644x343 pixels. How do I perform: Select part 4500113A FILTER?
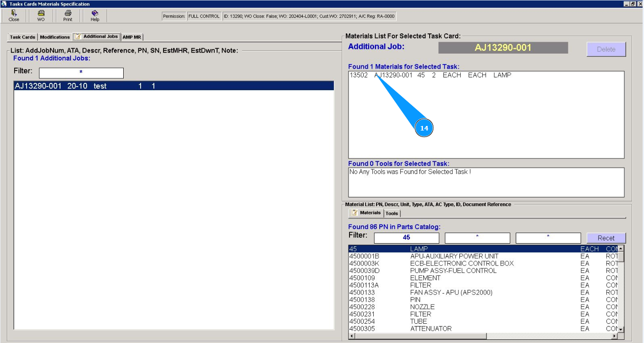point(483,285)
